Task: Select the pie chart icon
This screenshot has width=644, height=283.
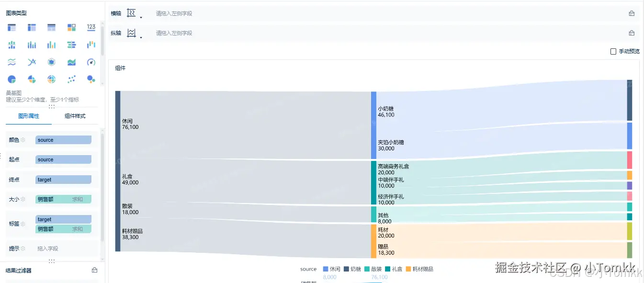Action: 12,79
